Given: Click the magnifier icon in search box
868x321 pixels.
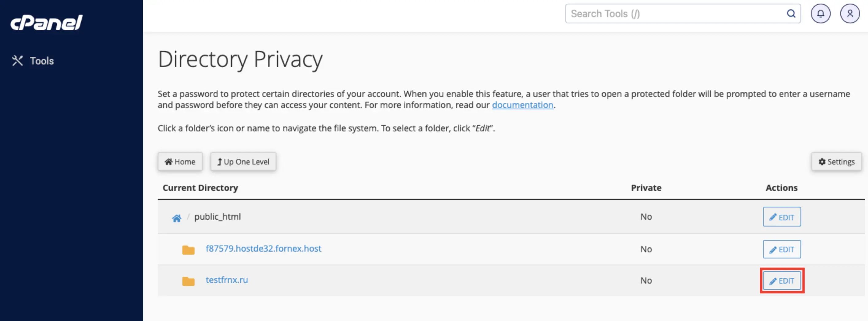Looking at the screenshot, I should 791,14.
